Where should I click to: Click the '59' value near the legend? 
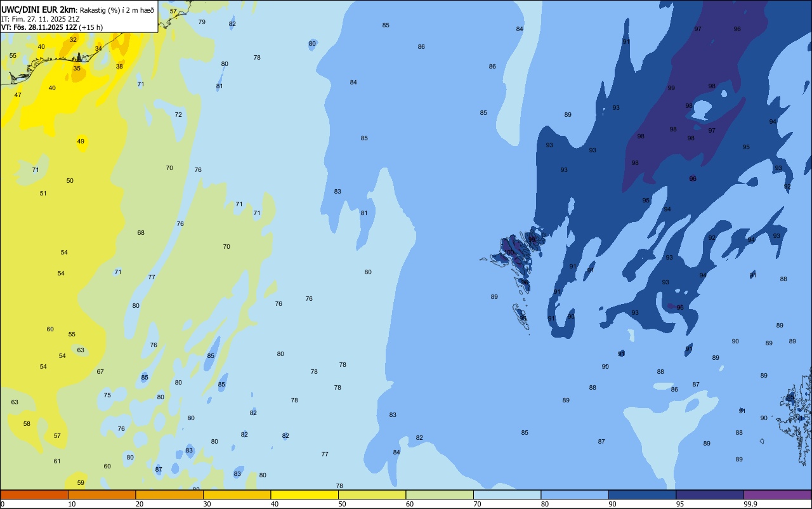tap(81, 482)
